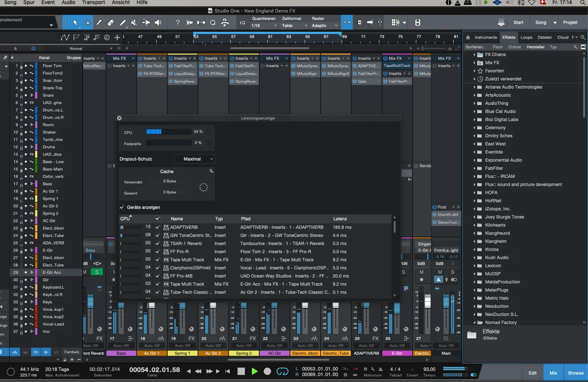This screenshot has height=382, width=588.
Task: Click the question mark help icon
Action: tap(178, 23)
